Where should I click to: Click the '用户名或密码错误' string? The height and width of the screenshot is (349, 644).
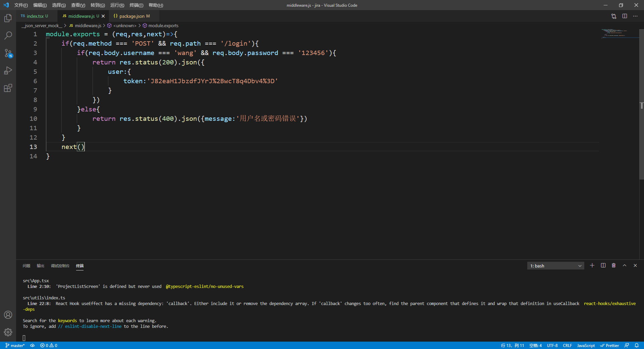(x=268, y=118)
